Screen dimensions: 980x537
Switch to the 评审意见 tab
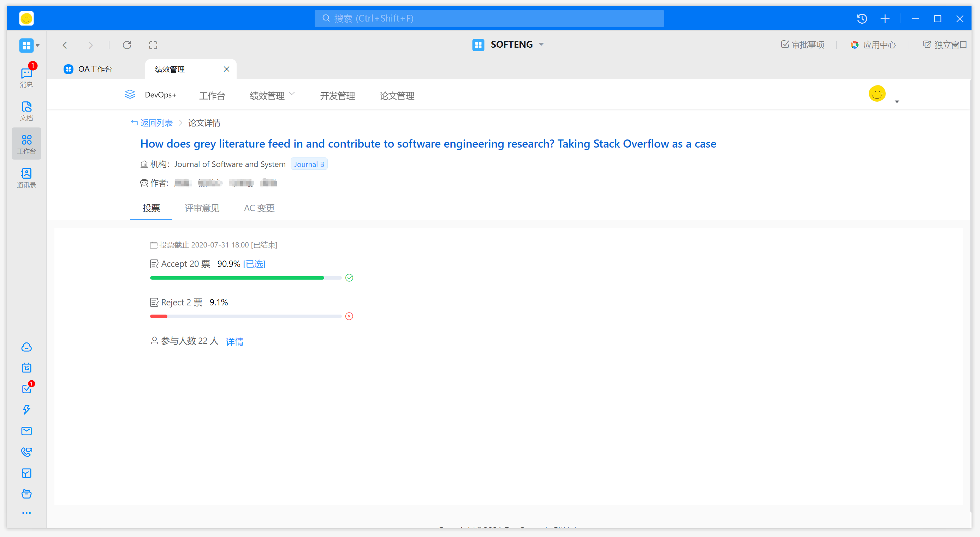[202, 208]
